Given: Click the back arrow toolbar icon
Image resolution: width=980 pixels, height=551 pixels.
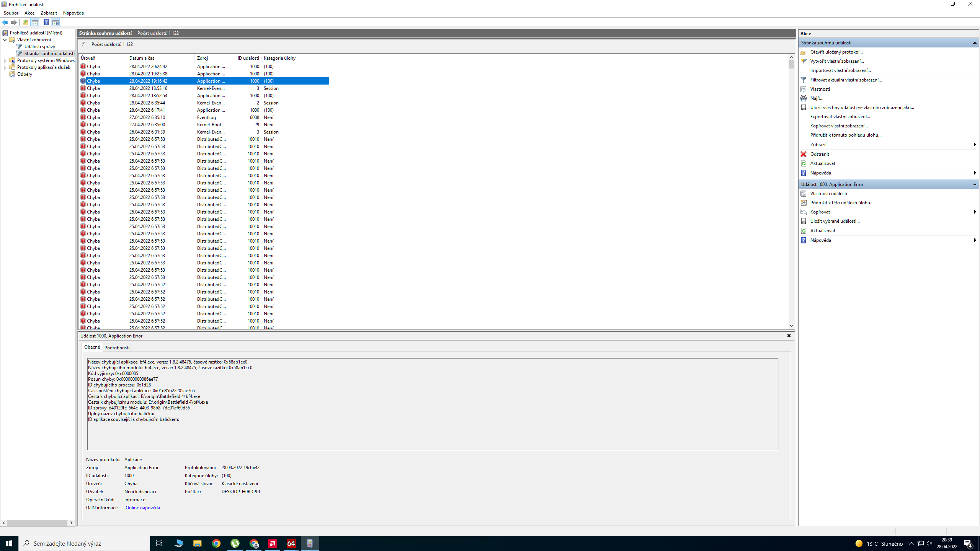Looking at the screenshot, I should click(x=5, y=23).
